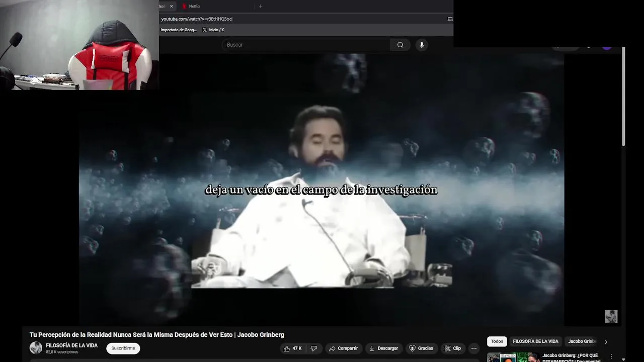Switch to the Netflix browser tab
This screenshot has height=362, width=644.
[194, 6]
